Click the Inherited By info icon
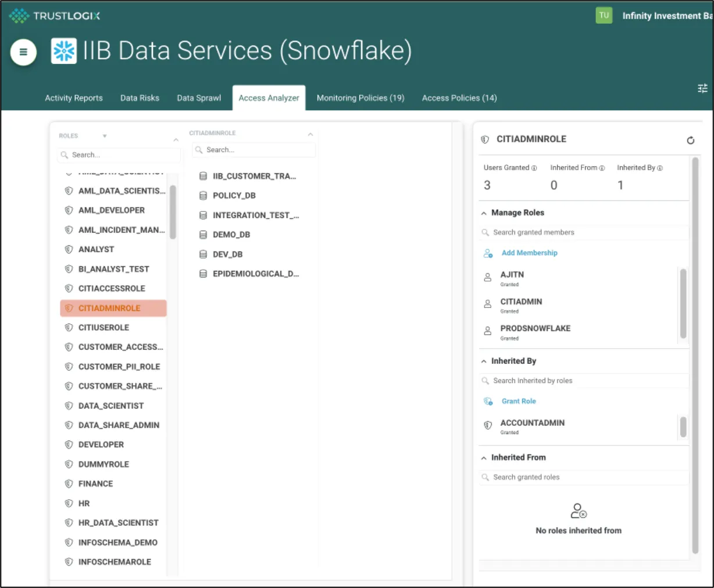The image size is (714, 588). click(659, 168)
